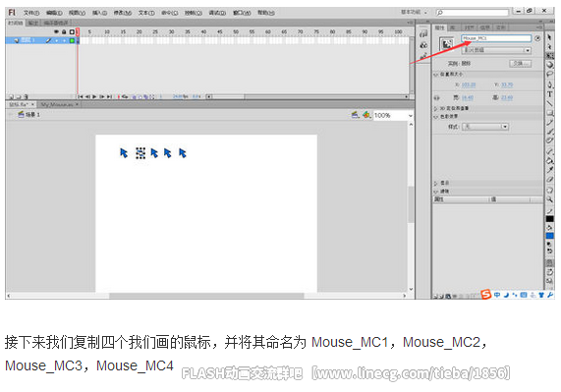The height and width of the screenshot is (392, 561).
Task: Click go to last frame button
Action: (109, 96)
